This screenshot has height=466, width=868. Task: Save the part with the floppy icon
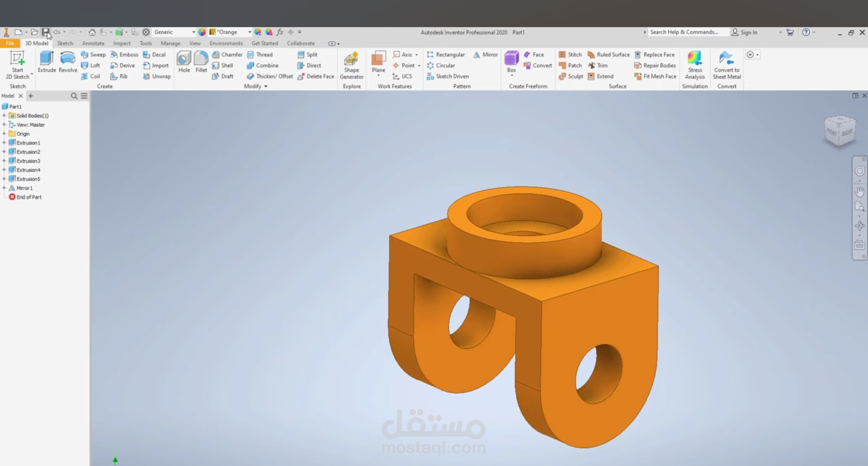tap(45, 32)
